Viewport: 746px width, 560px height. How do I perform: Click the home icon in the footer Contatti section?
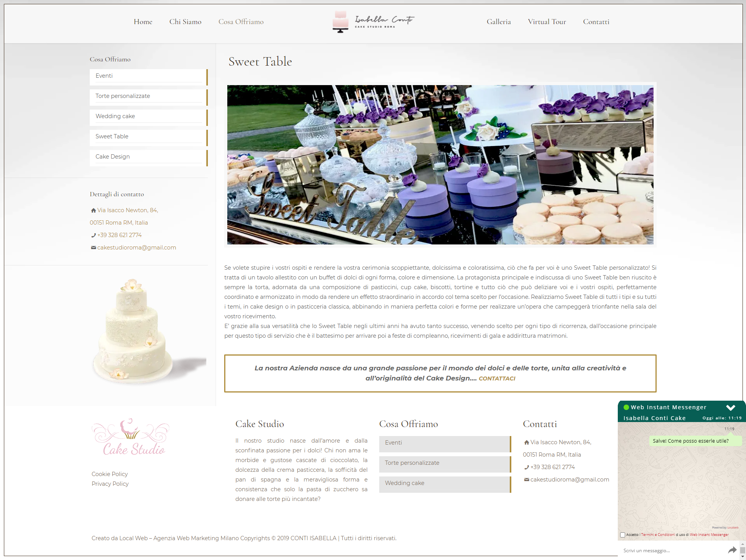(x=526, y=442)
